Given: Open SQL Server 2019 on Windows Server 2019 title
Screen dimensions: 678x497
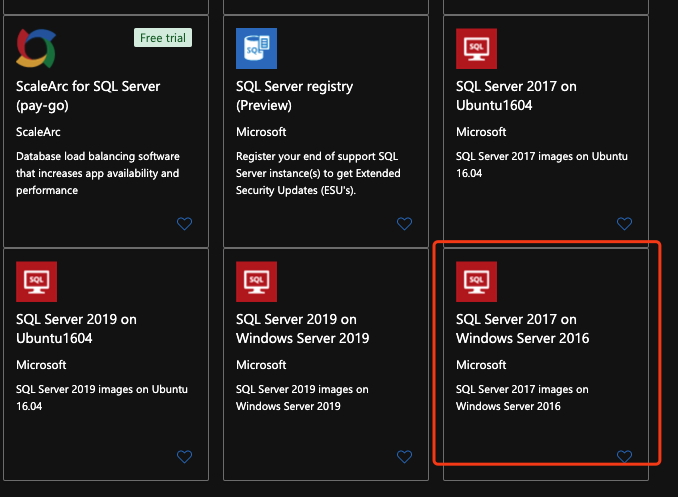Looking at the screenshot, I should click(303, 329).
